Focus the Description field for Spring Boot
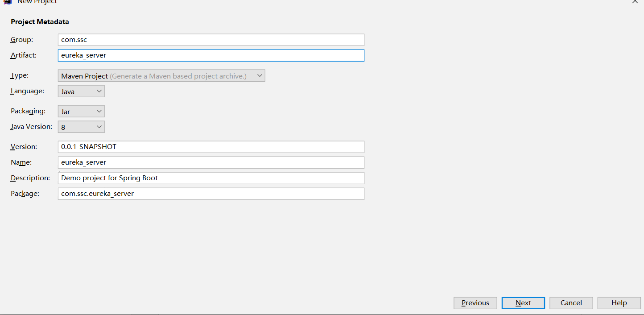The width and height of the screenshot is (644, 315). pyautogui.click(x=211, y=178)
